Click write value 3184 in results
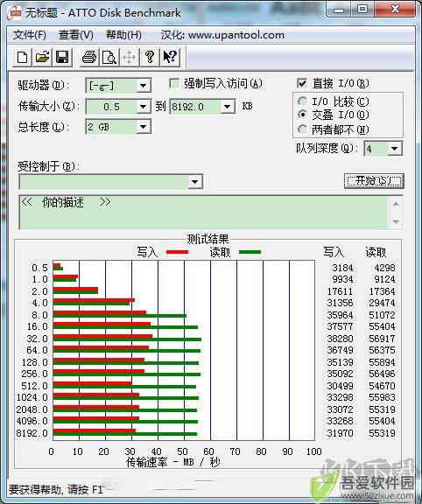 342,268
